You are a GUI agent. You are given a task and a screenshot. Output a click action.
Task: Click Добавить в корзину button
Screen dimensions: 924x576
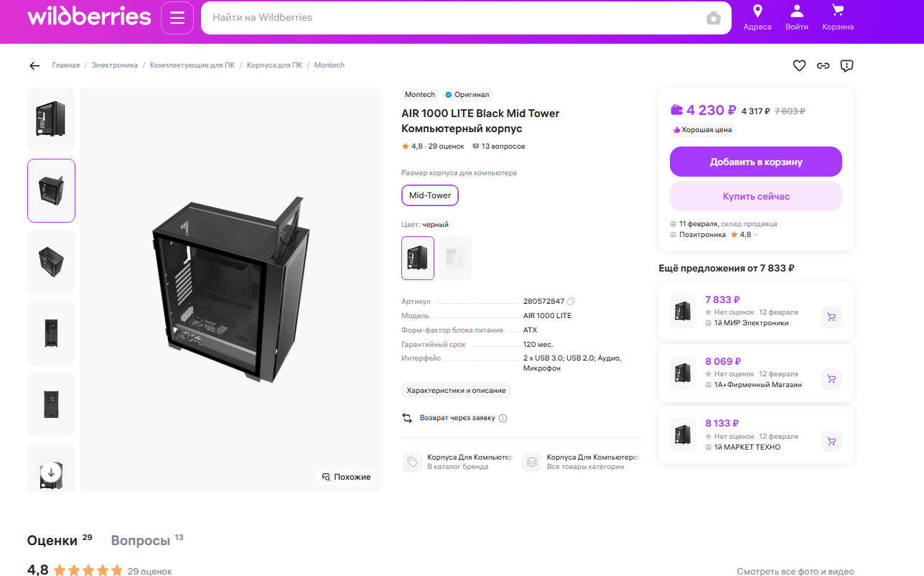tap(755, 162)
